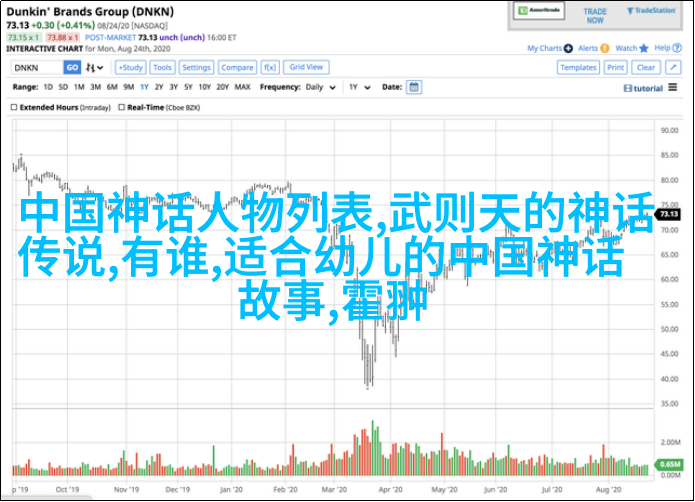Select the MAX range
Image resolution: width=695 pixels, height=502 pixels.
pos(242,87)
